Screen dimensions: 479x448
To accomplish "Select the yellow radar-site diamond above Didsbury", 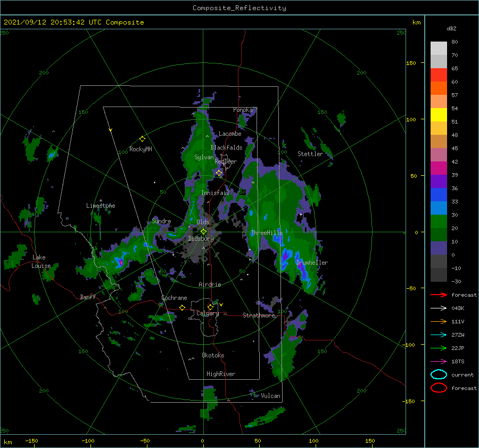I will click(203, 232).
